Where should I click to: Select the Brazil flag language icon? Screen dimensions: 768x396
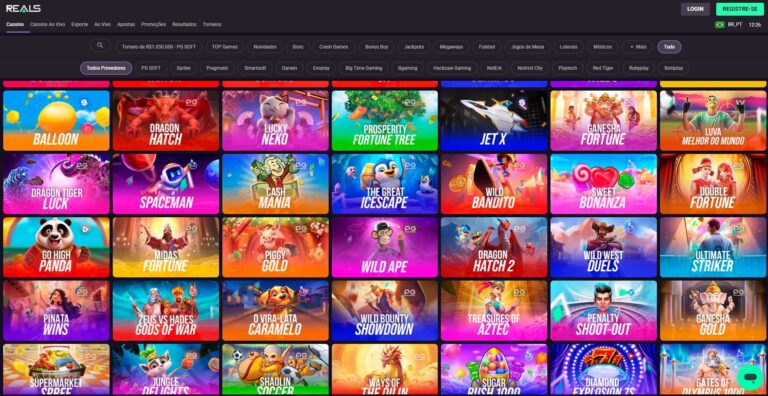720,25
